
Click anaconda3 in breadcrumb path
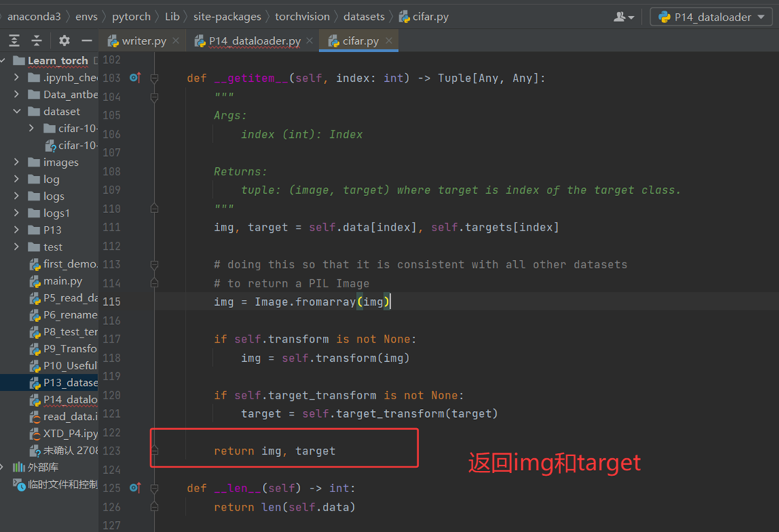(34, 16)
